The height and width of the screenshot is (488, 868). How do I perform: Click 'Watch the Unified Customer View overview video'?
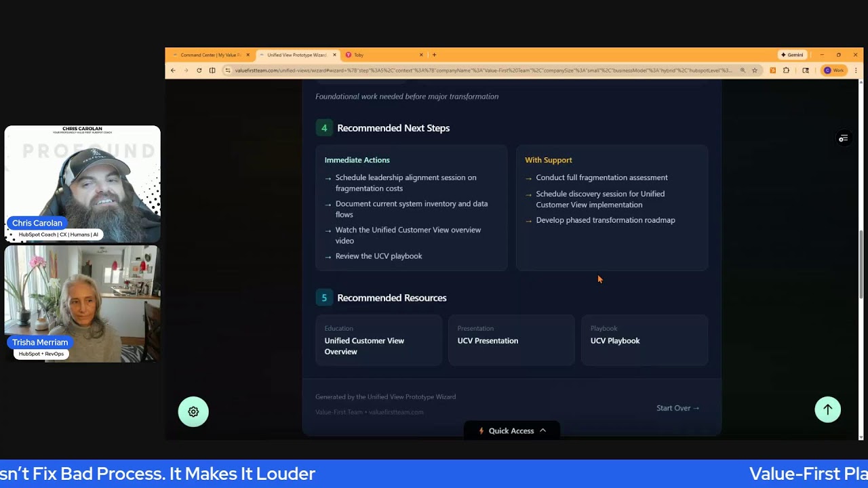(408, 235)
